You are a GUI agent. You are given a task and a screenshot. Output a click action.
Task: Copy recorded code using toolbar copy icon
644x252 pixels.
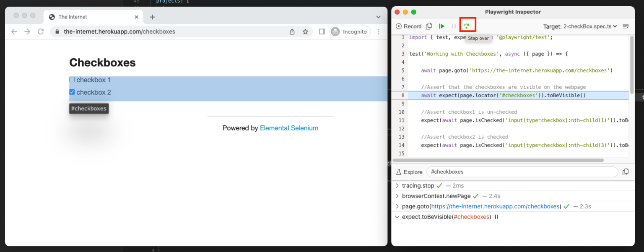pyautogui.click(x=429, y=26)
